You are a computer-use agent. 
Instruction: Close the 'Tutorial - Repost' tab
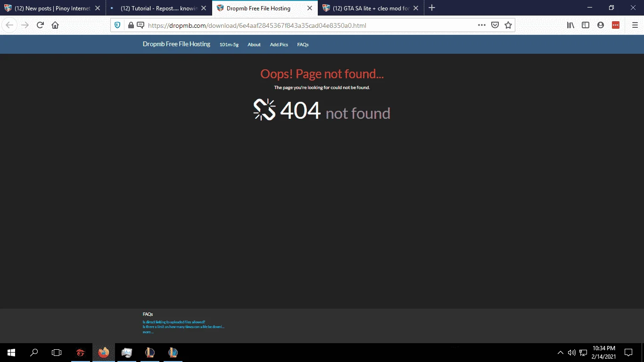tap(204, 8)
